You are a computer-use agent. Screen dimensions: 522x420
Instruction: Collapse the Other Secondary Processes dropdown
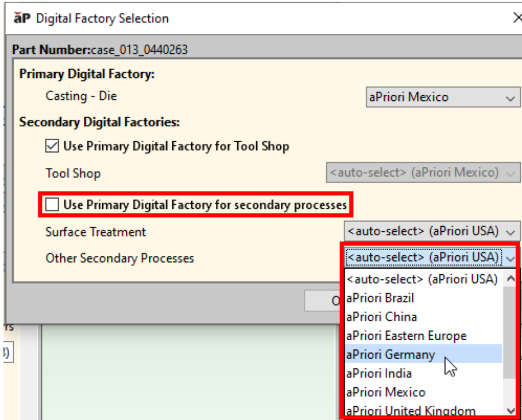pos(511,258)
